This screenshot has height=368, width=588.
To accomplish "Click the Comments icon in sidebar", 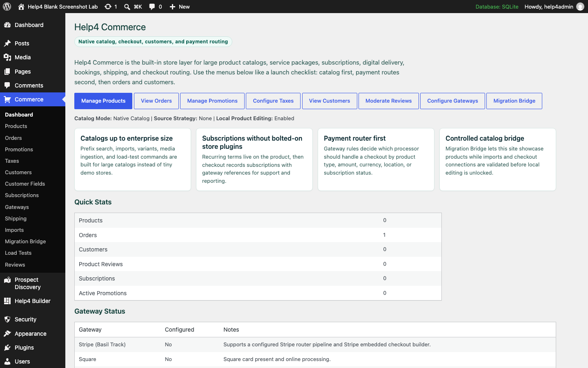I will [x=7, y=85].
